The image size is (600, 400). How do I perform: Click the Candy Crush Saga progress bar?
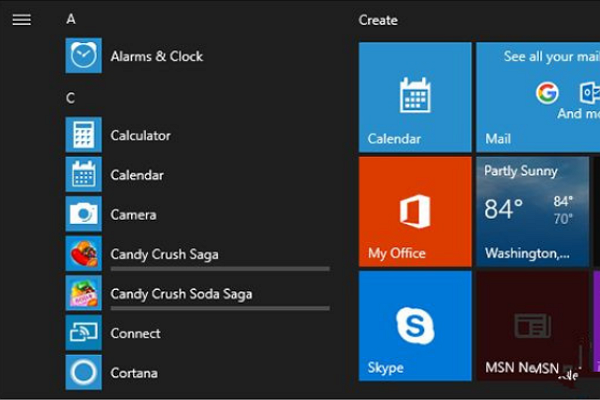(x=220, y=269)
